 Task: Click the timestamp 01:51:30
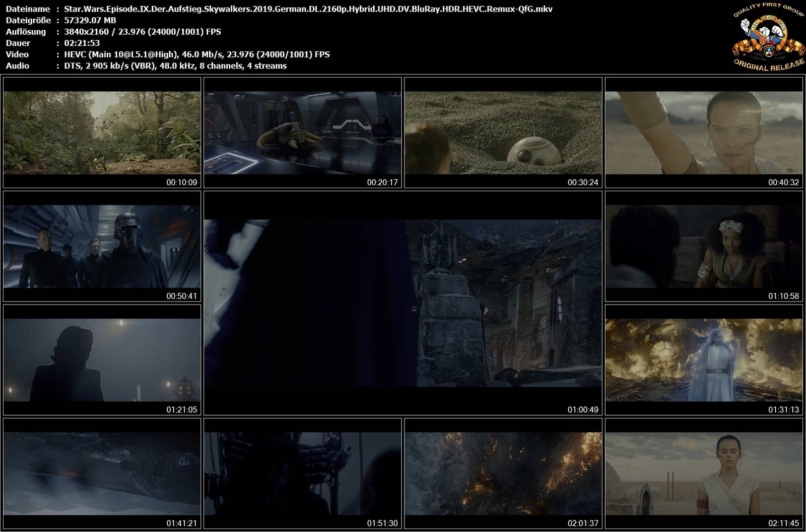(x=382, y=523)
